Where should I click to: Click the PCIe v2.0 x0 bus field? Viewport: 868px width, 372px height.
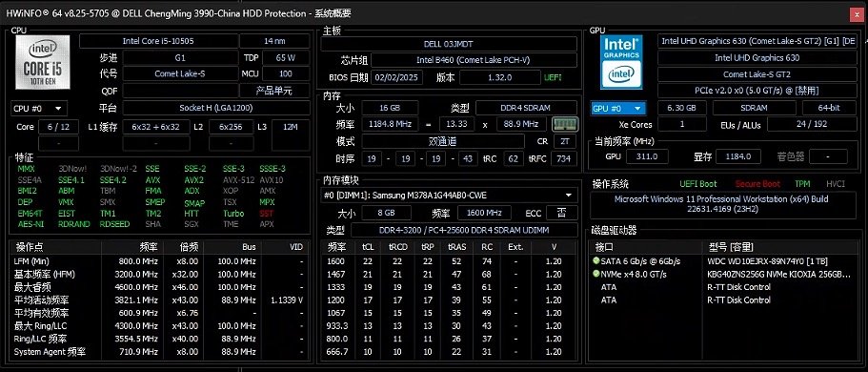(757, 91)
